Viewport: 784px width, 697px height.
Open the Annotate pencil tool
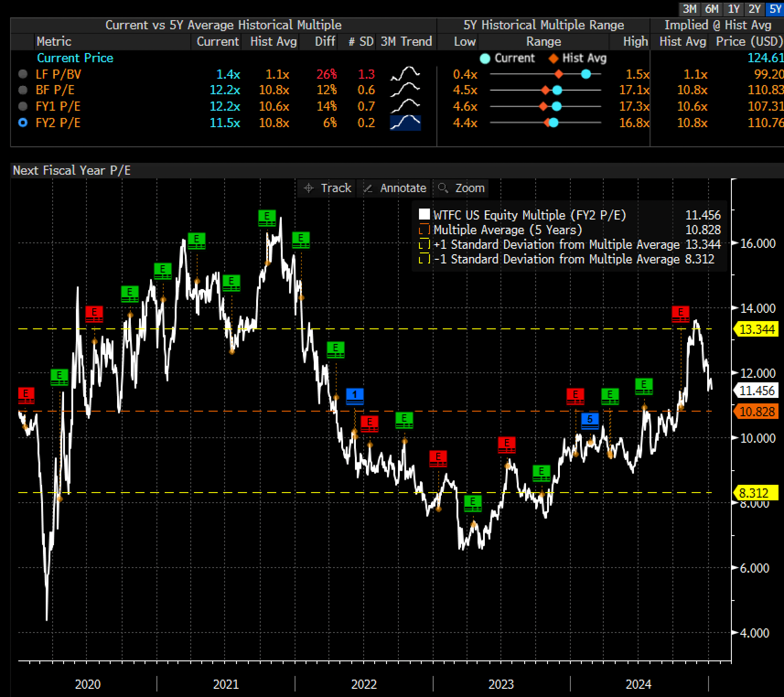pyautogui.click(x=394, y=188)
